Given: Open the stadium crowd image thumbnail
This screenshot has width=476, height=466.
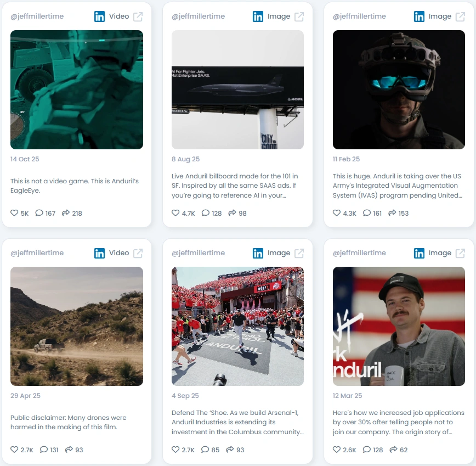Looking at the screenshot, I should [x=237, y=326].
